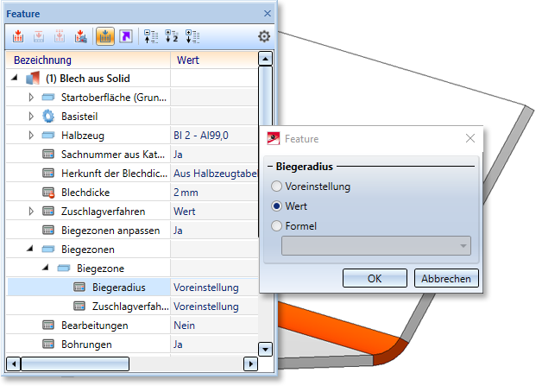Collapse the Biegezonen node
The image size is (542, 392).
pos(30,249)
